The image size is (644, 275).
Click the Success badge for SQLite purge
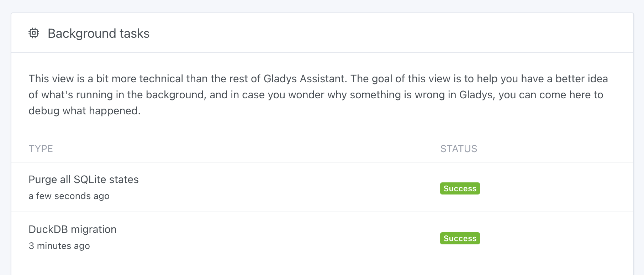[x=460, y=188]
